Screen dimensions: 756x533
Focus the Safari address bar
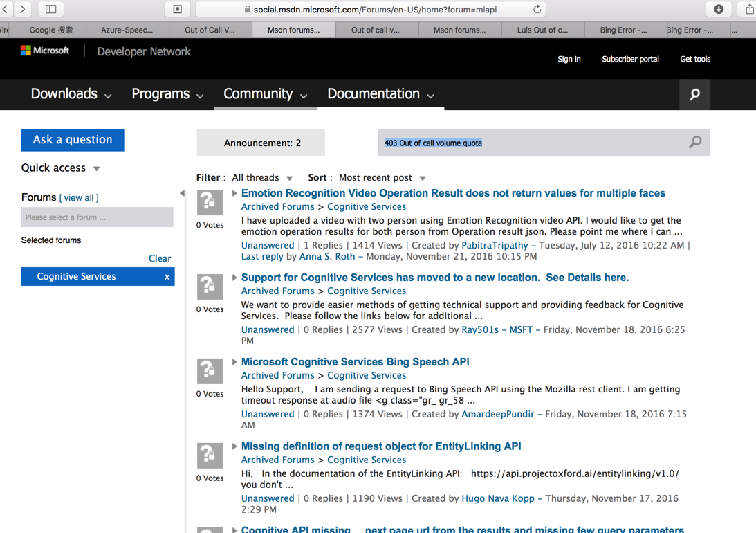pos(371,9)
